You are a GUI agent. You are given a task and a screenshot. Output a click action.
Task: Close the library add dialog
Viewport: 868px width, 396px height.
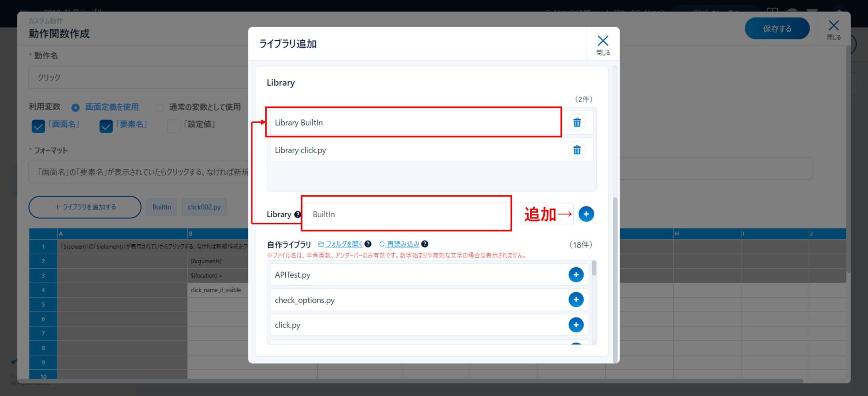(x=603, y=44)
